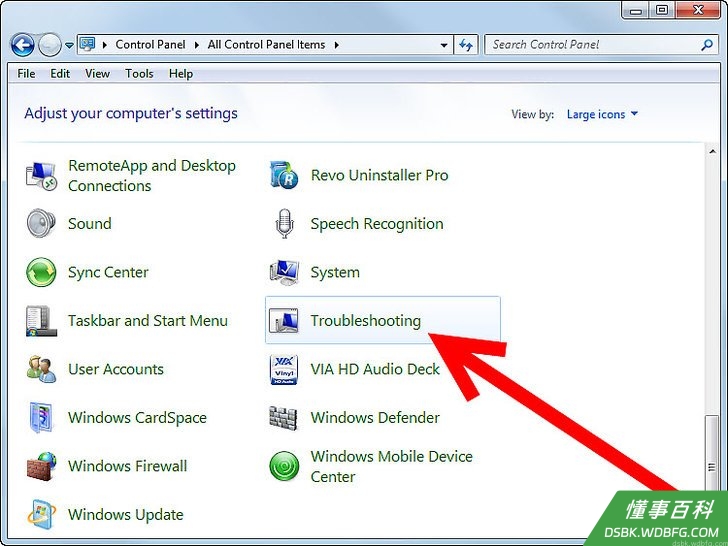Viewport: 728px width, 546px height.
Task: Open the User Accounts link text
Action: pos(116,369)
